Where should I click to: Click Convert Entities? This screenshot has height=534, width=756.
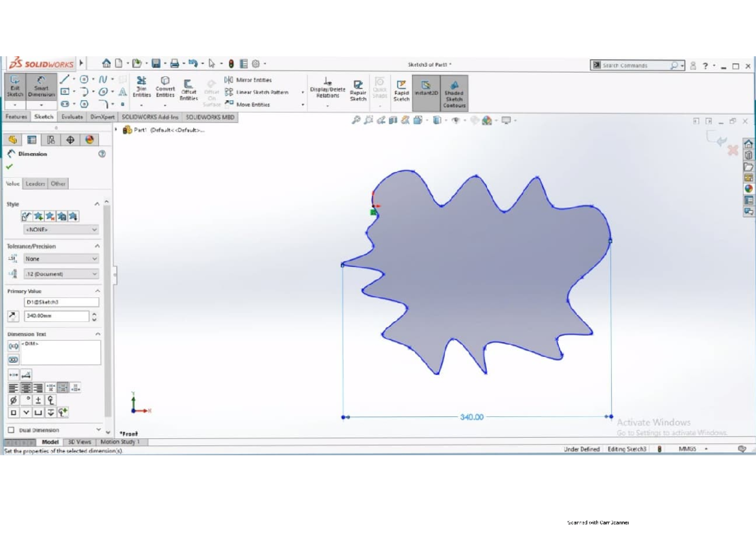pos(165,88)
